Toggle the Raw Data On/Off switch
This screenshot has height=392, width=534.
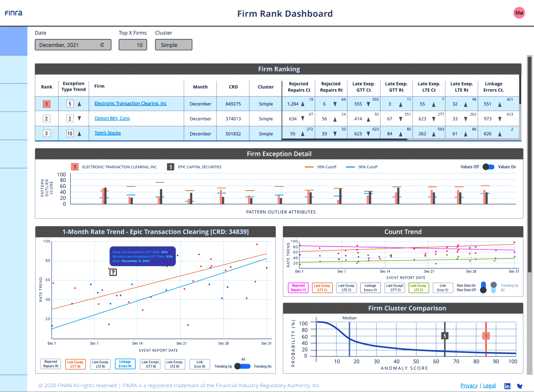click(483, 287)
